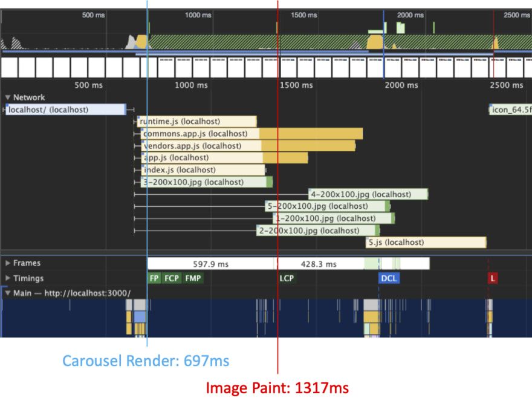Click the FP timing marker
The width and height of the screenshot is (532, 409).
point(155,278)
